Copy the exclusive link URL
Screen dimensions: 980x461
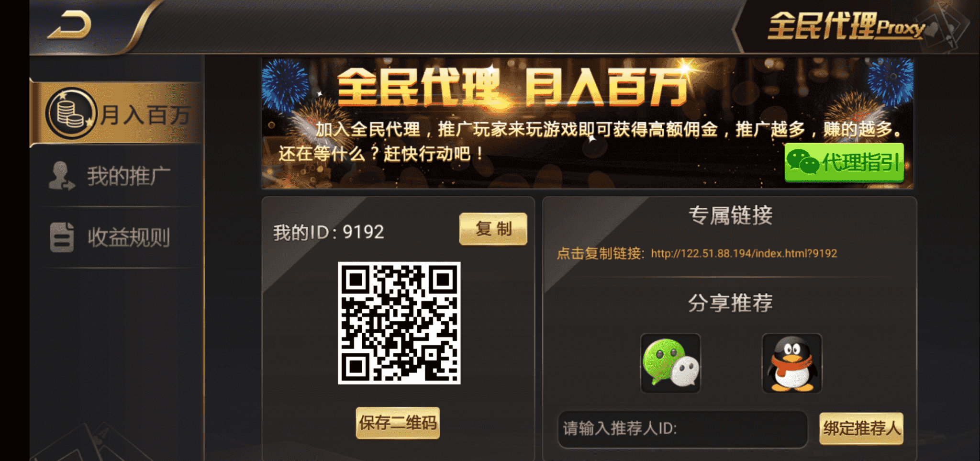click(744, 253)
